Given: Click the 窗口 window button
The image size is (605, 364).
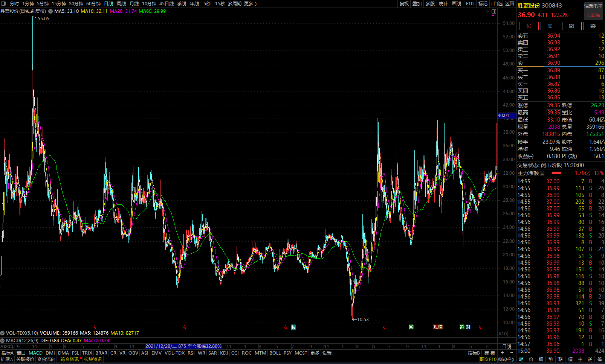Looking at the screenshot, I should (x=21, y=353).
